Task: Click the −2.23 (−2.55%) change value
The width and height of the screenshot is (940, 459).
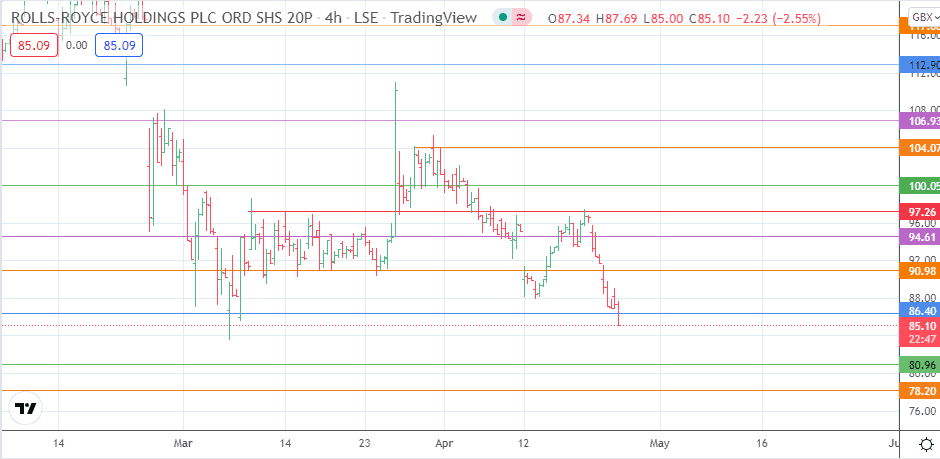Action: click(778, 19)
